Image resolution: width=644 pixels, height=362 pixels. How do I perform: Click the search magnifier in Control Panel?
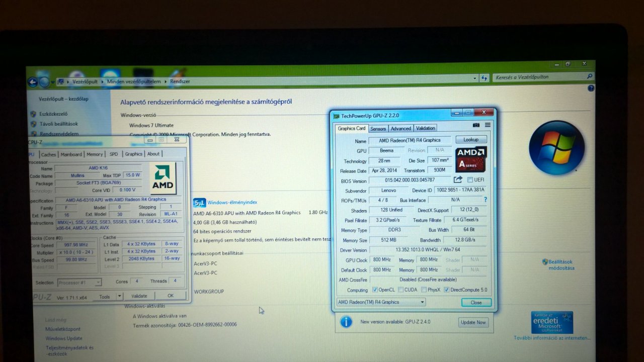tap(590, 76)
